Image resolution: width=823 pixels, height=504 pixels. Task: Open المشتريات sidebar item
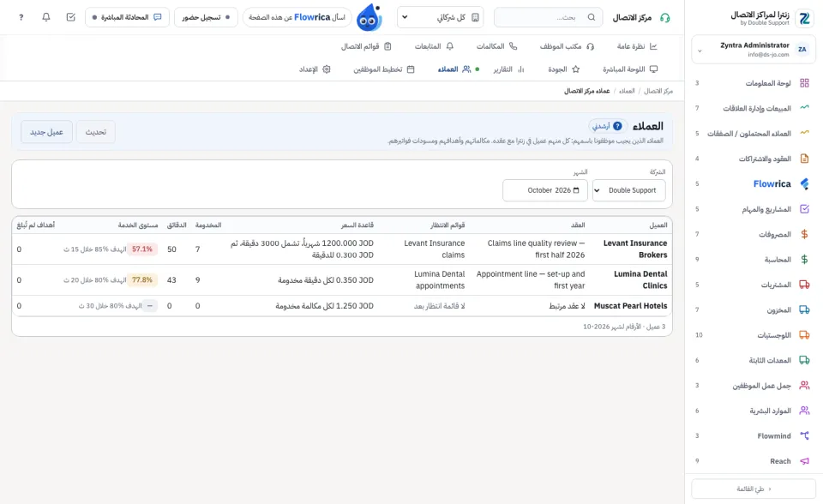[754, 285]
